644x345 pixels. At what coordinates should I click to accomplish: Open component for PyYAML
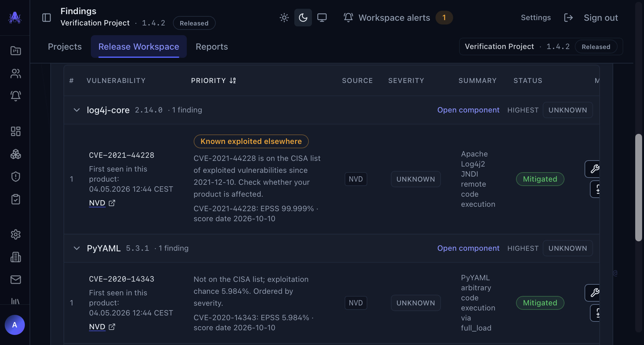(x=468, y=248)
